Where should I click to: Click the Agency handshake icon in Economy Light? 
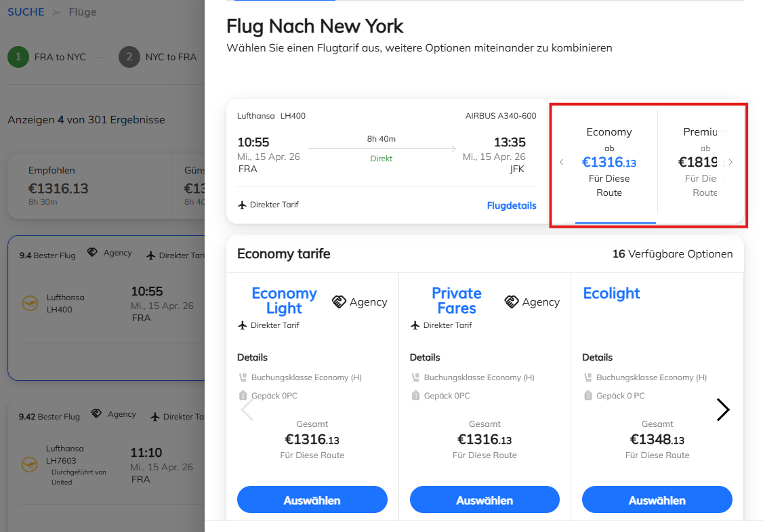(x=339, y=302)
